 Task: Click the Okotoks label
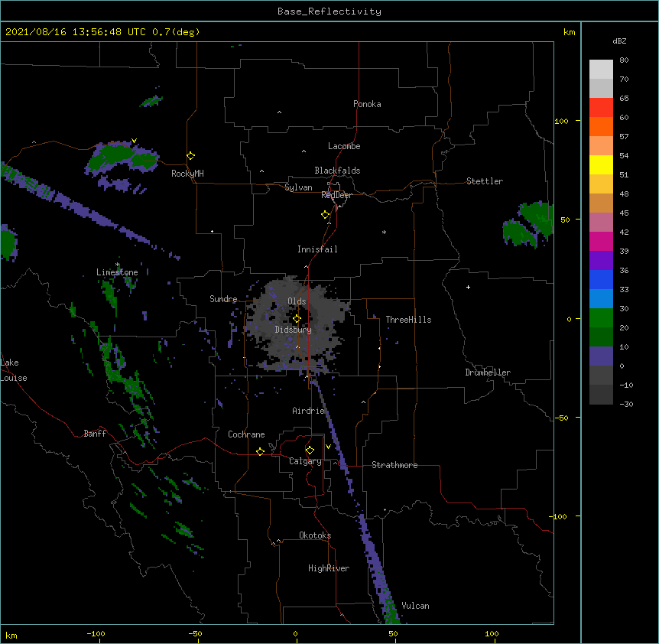coord(315,535)
